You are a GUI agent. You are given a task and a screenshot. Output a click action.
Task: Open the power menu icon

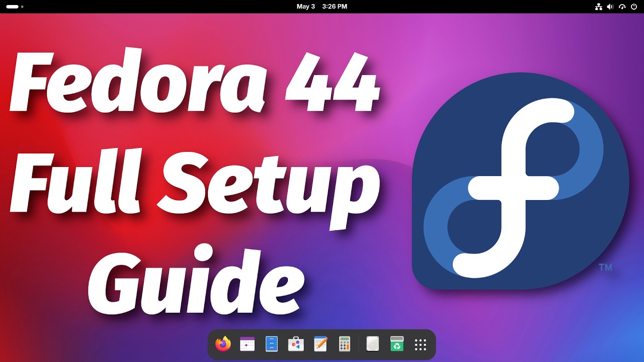pyautogui.click(x=634, y=7)
